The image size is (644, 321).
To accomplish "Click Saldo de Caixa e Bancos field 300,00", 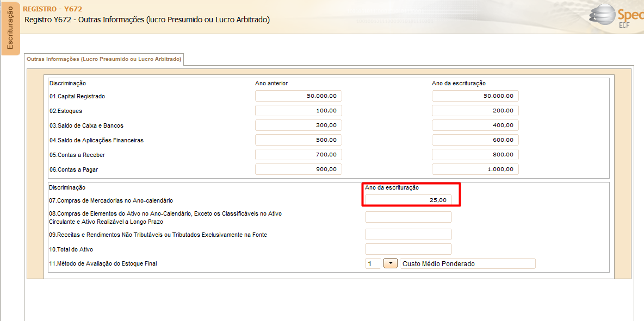I will pyautogui.click(x=299, y=125).
